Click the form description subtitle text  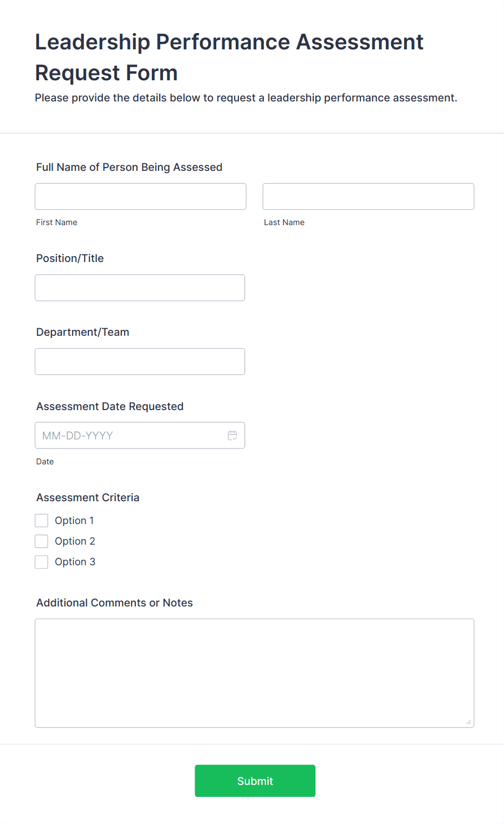point(246,98)
